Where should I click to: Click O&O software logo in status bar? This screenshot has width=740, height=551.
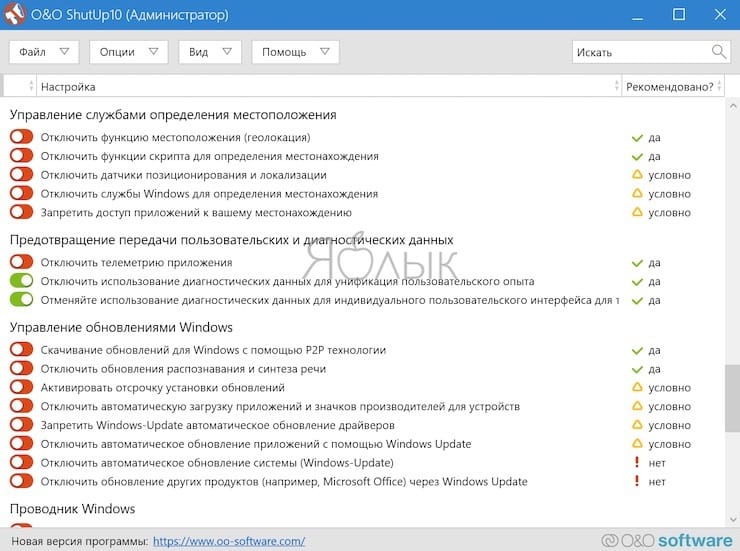click(x=667, y=540)
